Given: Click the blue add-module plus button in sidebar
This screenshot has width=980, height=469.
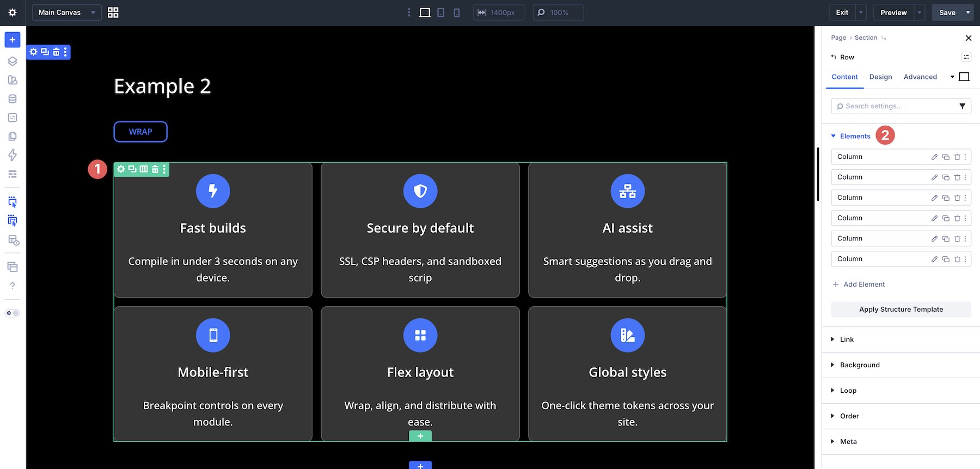Looking at the screenshot, I should pyautogui.click(x=13, y=40).
